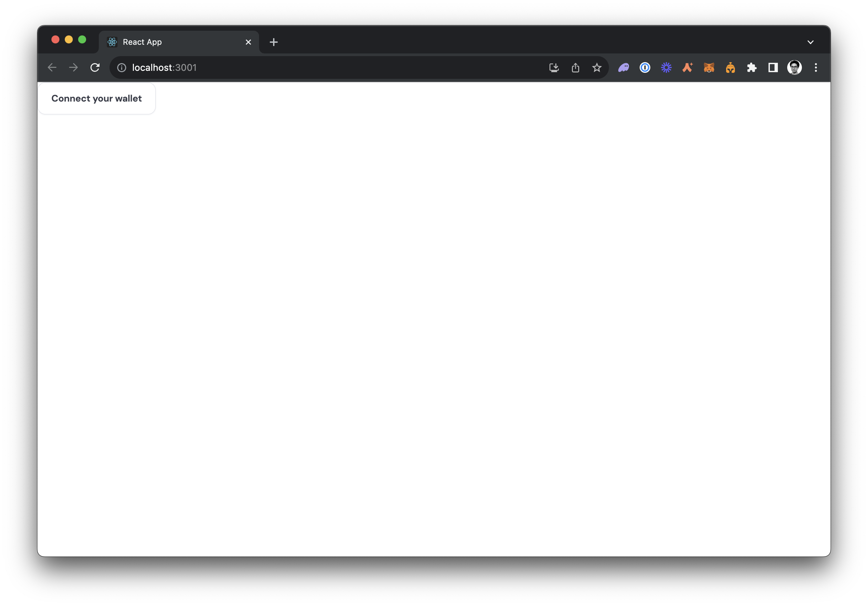Open a new tab with plus button
The width and height of the screenshot is (868, 606).
pyautogui.click(x=274, y=42)
